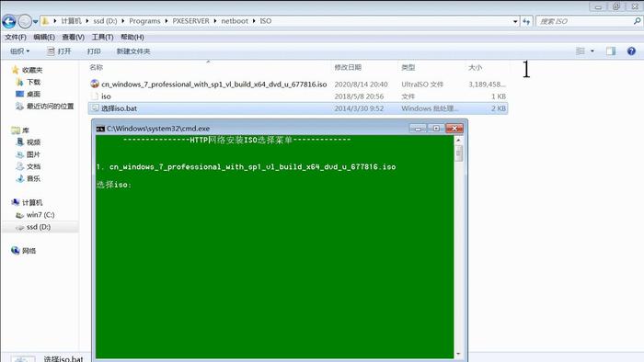Screen dimensions: 644x362
Task: Open the view options dropdown arrow
Action: [592, 51]
